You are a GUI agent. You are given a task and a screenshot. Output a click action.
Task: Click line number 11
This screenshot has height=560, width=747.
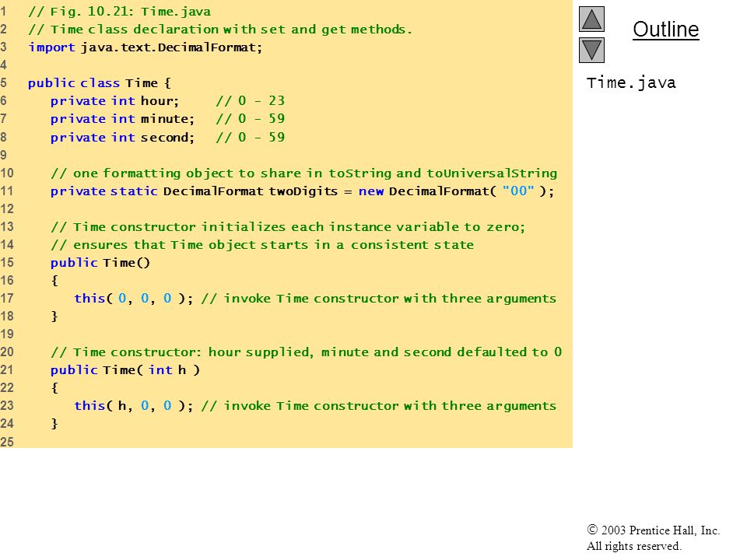[x=7, y=191]
